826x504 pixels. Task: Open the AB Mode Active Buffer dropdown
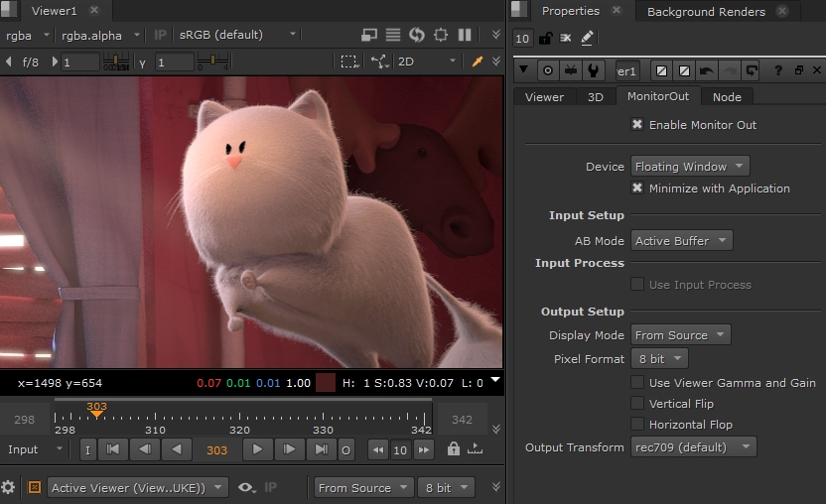pos(682,241)
